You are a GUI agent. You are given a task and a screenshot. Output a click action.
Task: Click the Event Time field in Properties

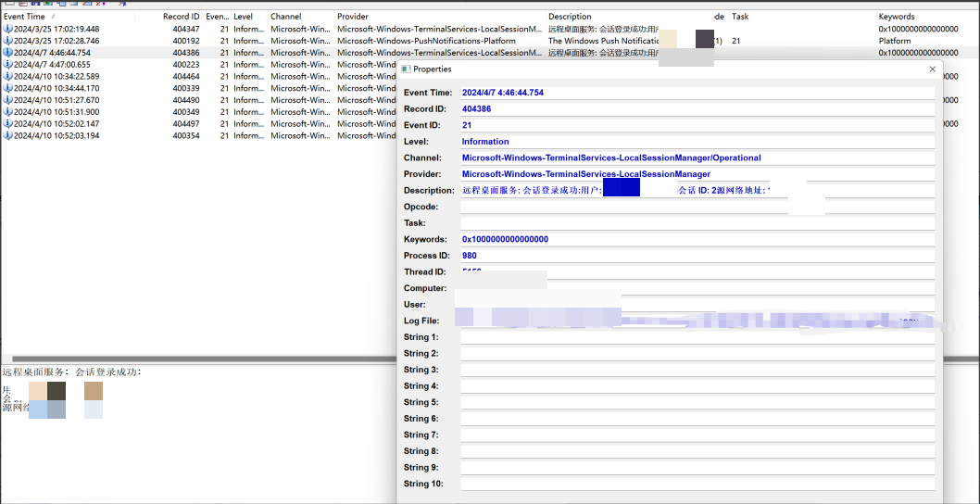click(697, 93)
